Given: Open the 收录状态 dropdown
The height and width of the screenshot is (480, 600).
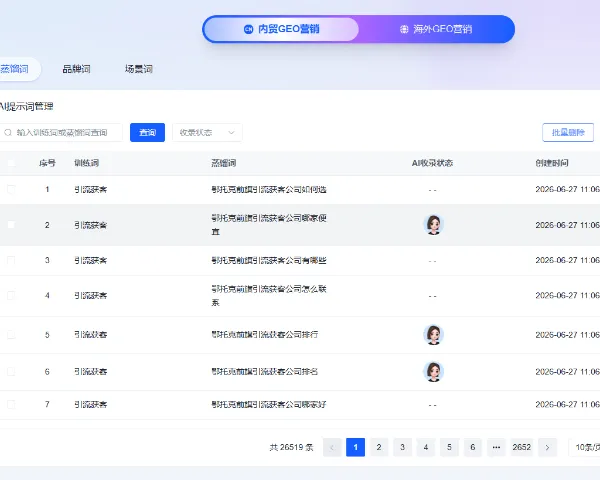Looking at the screenshot, I should pyautogui.click(x=207, y=132).
